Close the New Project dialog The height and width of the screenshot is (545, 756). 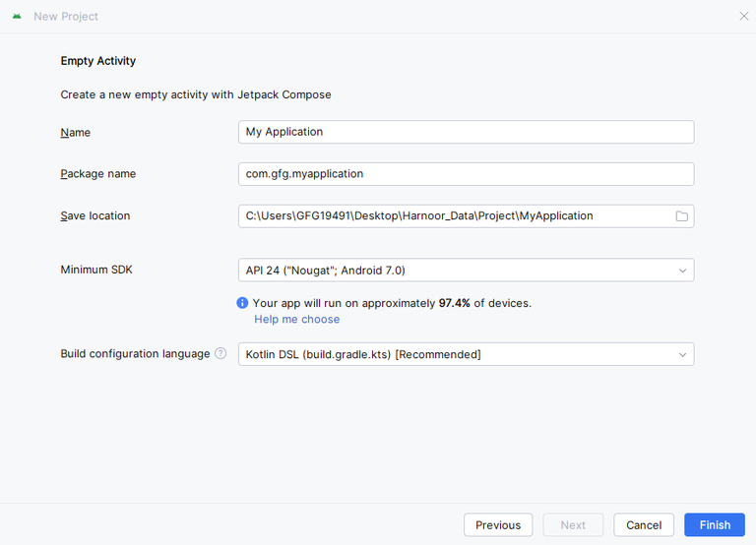coord(743,17)
